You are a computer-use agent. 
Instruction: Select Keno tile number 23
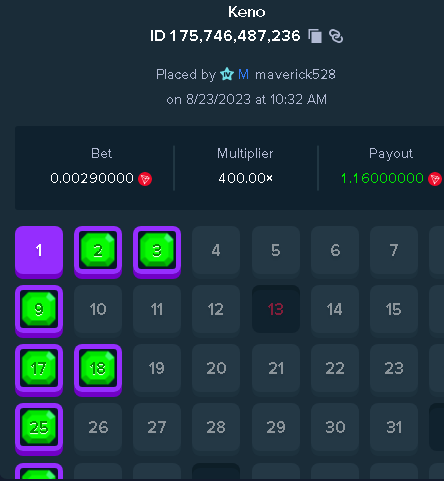click(394, 369)
